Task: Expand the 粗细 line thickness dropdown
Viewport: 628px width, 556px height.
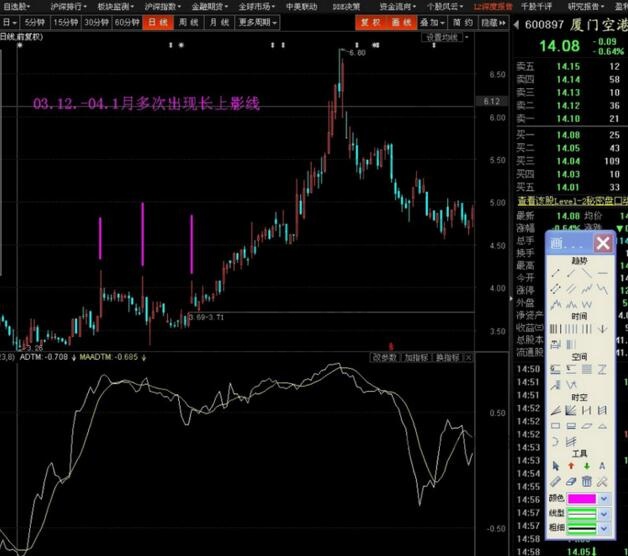Action: pos(603,528)
